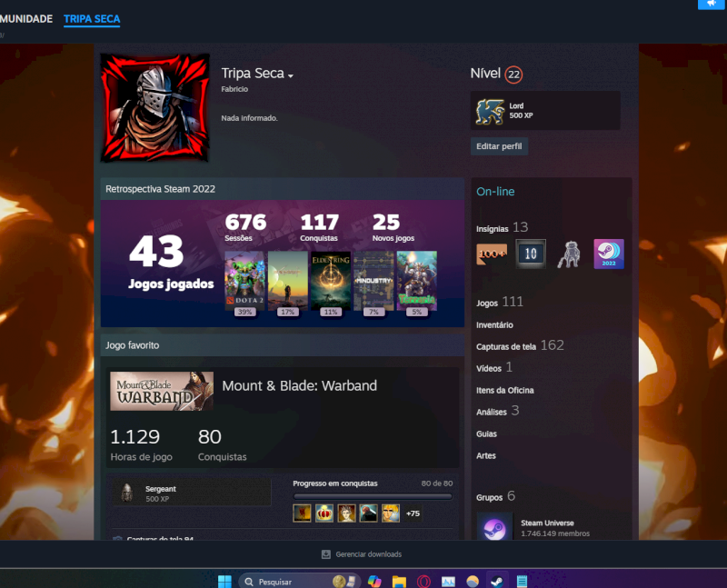Open the Sergeant badge icon
This screenshot has width=727, height=588.
click(126, 493)
